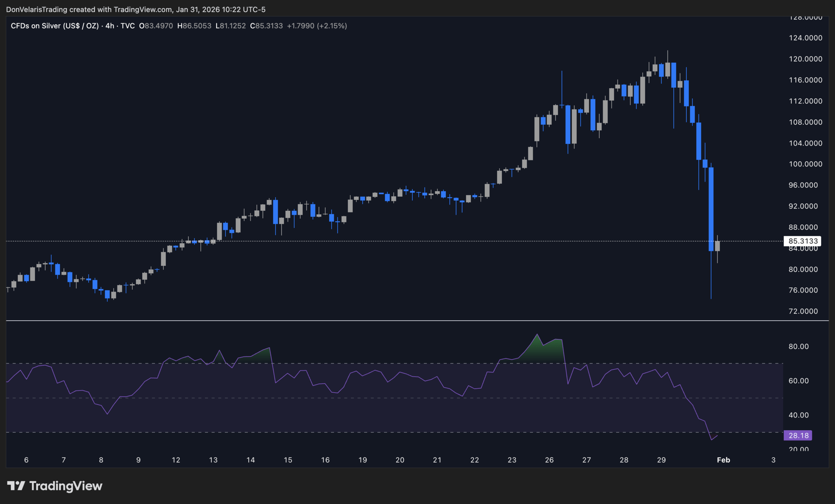Select the CFDs on Silver symbol title
This screenshot has width=835, height=504.
click(54, 26)
